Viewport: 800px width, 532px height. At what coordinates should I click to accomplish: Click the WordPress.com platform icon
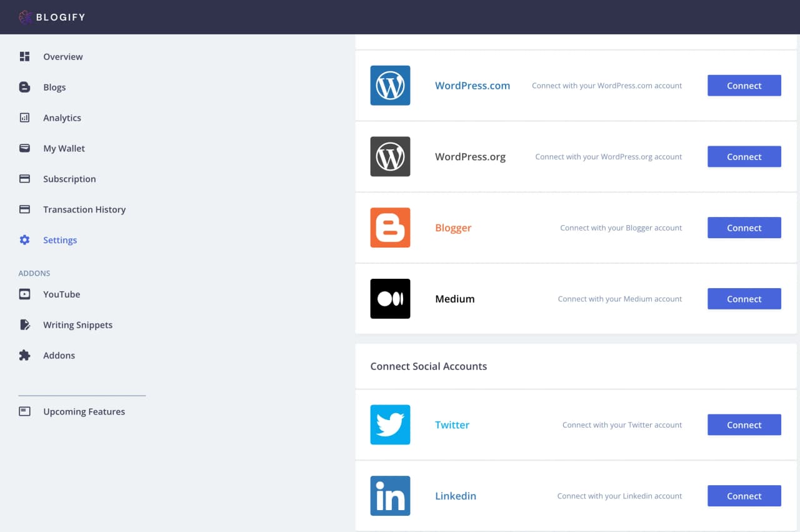[x=390, y=86]
